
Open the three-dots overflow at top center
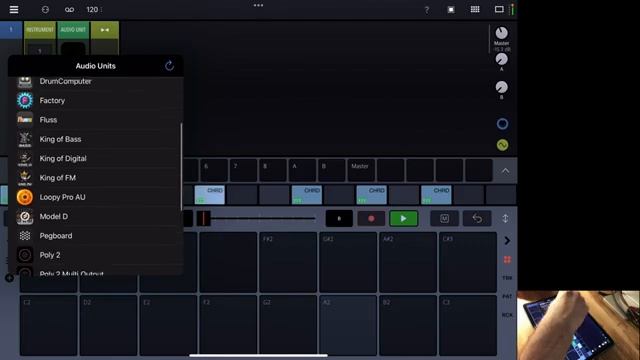[258, 5]
